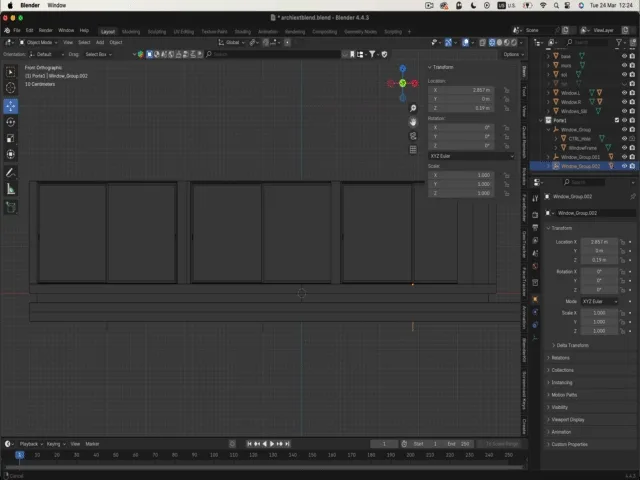
Task: Click the viewport zoom magnifier icon
Action: tap(413, 108)
